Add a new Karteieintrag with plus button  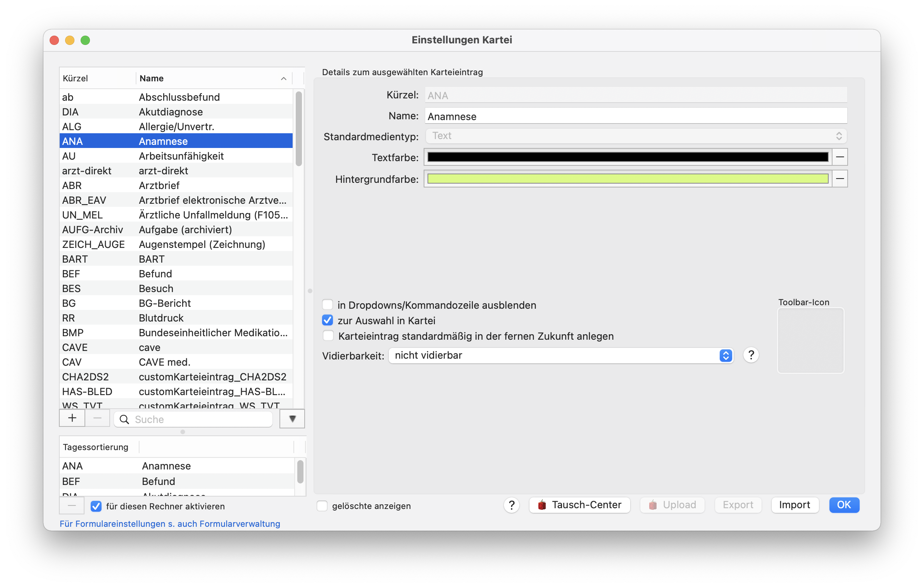click(72, 419)
